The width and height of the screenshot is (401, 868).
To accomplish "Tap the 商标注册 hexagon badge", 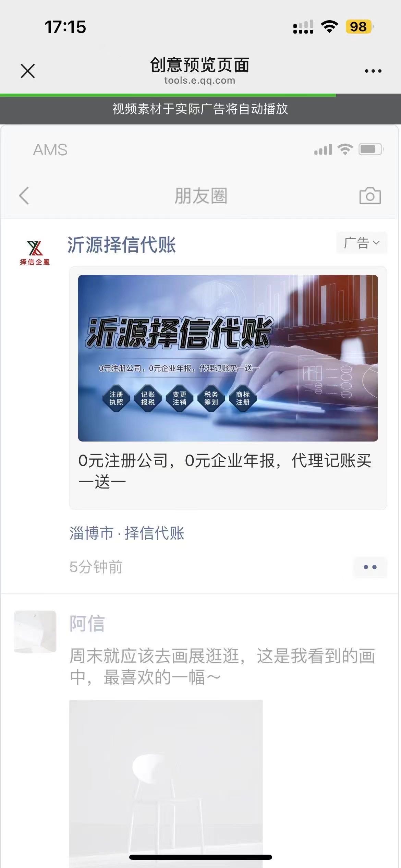I will 243,398.
